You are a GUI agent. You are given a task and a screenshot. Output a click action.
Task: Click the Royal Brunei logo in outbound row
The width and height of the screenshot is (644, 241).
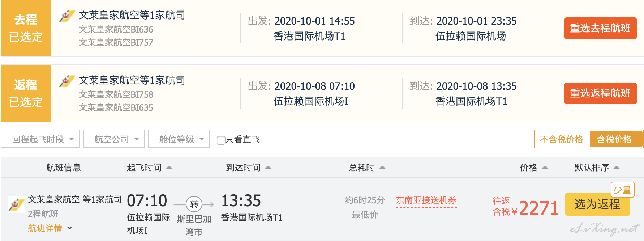coord(67,16)
